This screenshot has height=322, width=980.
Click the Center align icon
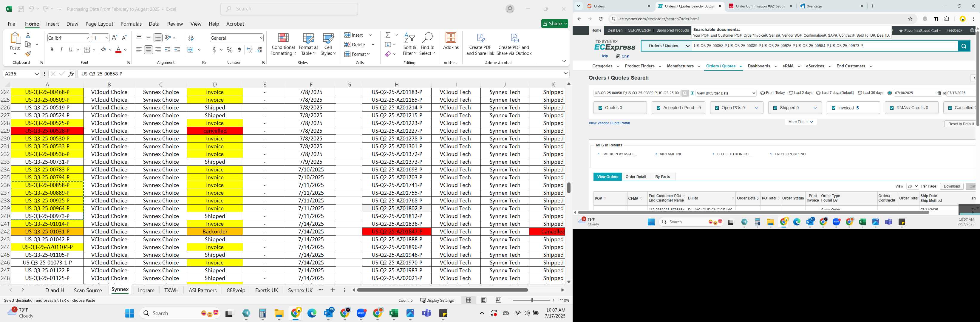click(x=148, y=50)
